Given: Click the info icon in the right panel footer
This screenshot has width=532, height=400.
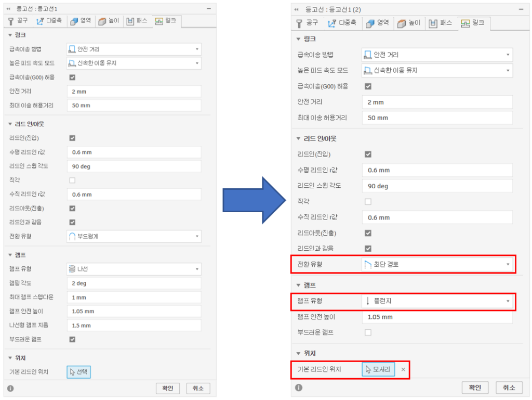Looking at the screenshot, I should [299, 388].
